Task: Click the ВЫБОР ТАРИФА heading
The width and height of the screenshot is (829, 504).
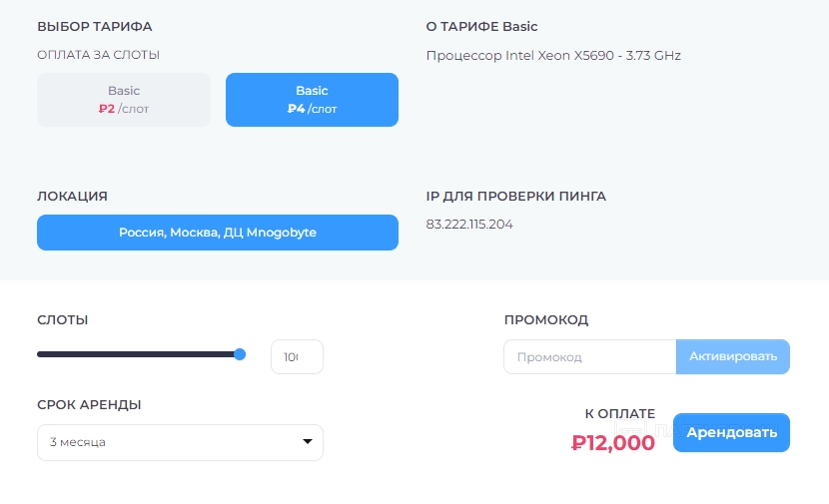Action: 95,27
